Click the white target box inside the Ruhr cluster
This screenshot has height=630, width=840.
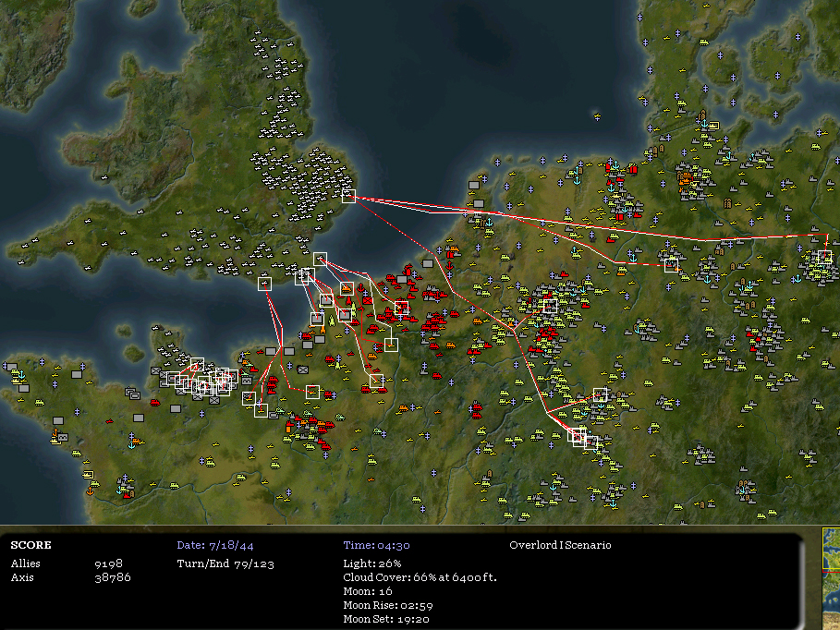[x=550, y=306]
